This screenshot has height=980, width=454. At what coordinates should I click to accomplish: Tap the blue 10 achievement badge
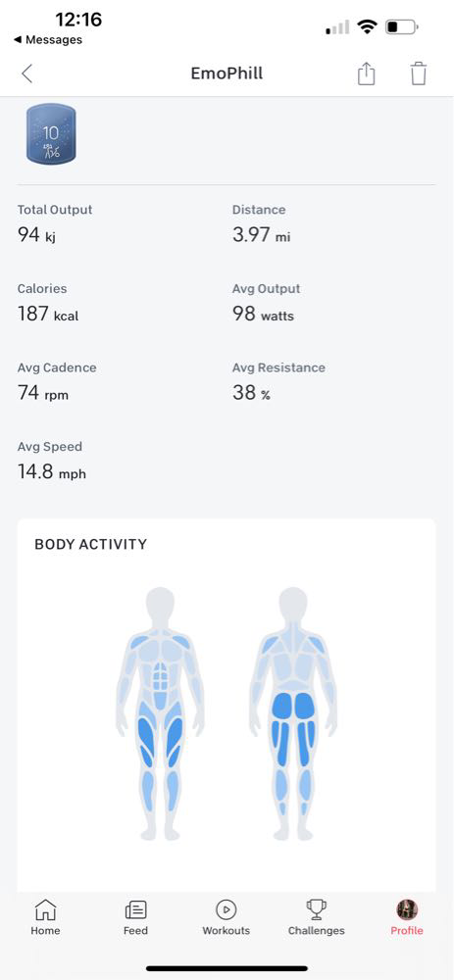pyautogui.click(x=51, y=134)
